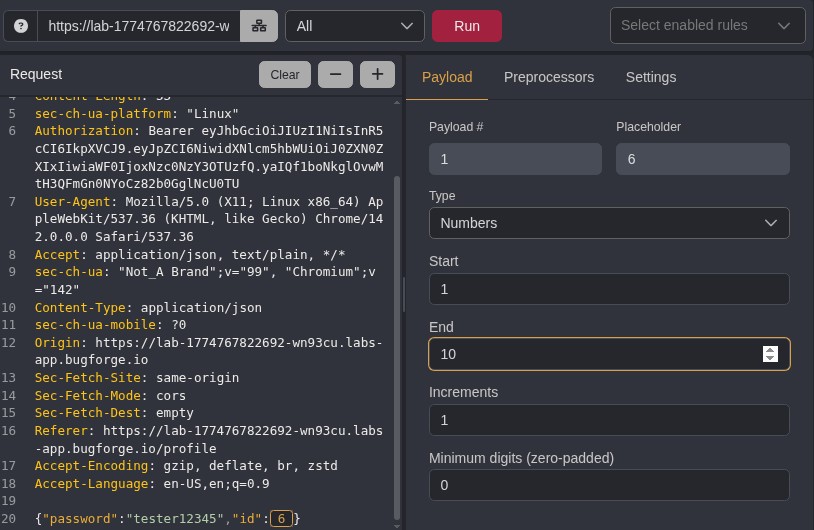814x530 pixels.
Task: Click the End field spinner arrows
Action: (770, 354)
